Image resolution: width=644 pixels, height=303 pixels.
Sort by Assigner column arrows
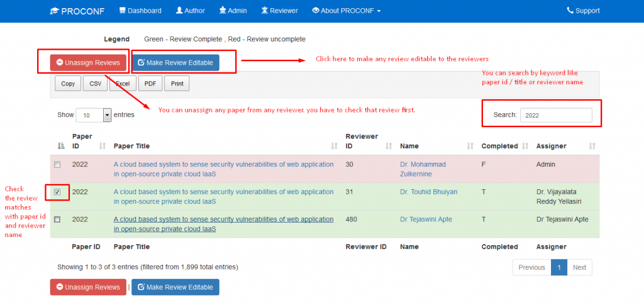[x=592, y=146]
